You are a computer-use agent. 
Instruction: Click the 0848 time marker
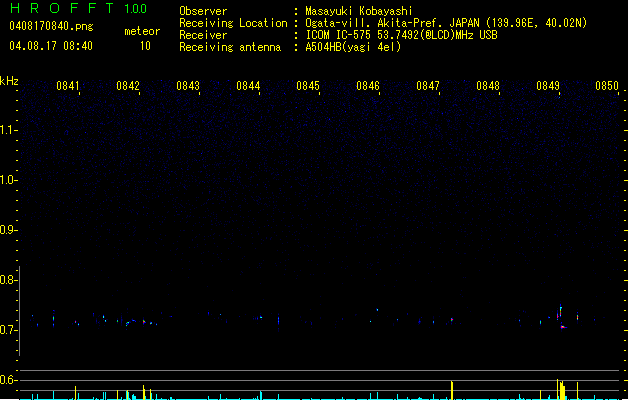pos(488,86)
